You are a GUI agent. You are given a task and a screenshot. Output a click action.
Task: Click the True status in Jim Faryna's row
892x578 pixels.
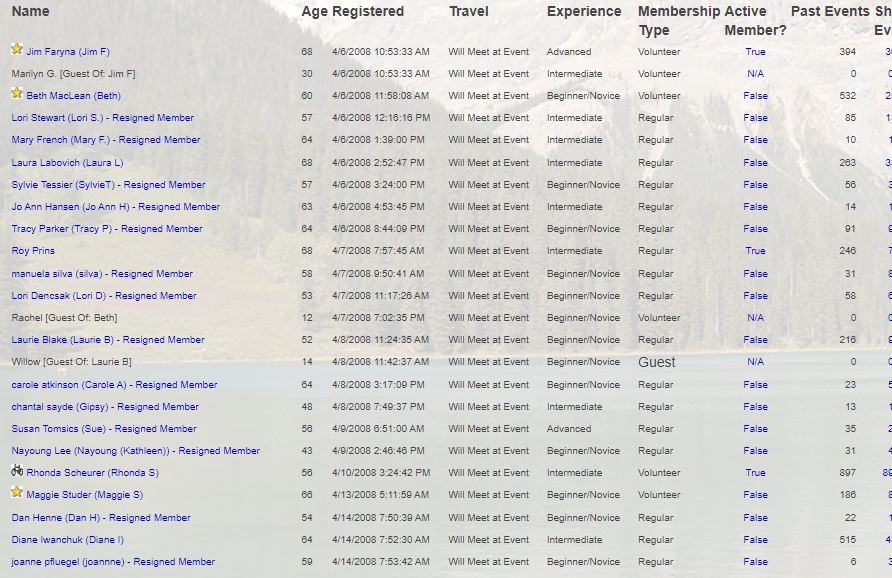(x=755, y=52)
